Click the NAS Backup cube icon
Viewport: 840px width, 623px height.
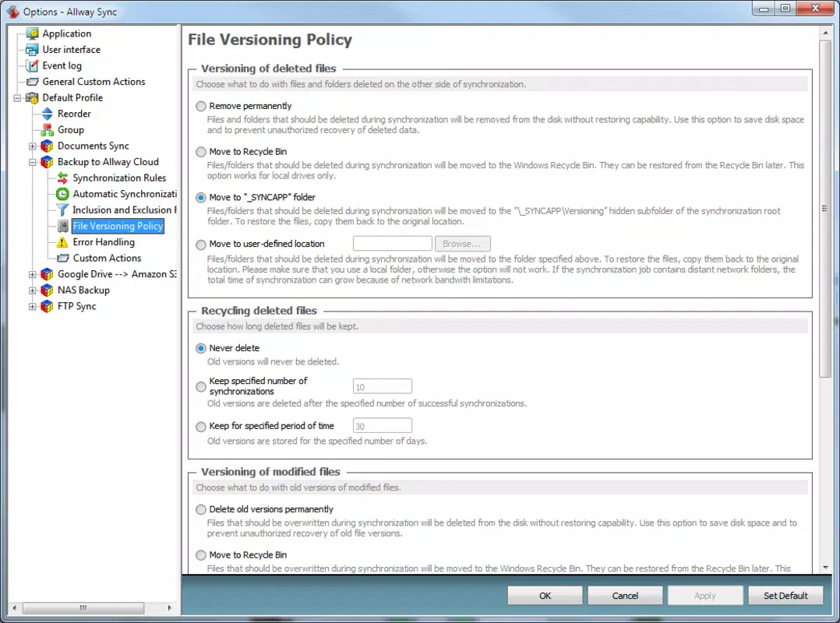tap(48, 290)
